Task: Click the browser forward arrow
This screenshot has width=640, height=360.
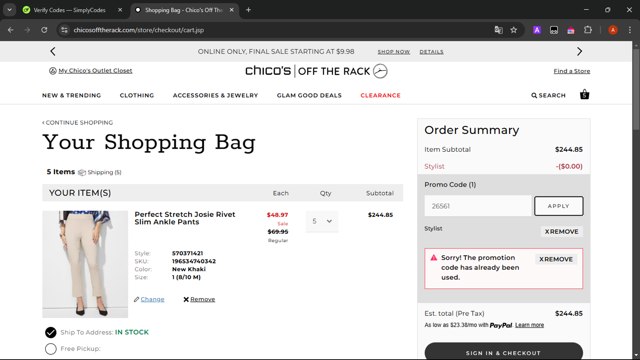Action: 27,30
